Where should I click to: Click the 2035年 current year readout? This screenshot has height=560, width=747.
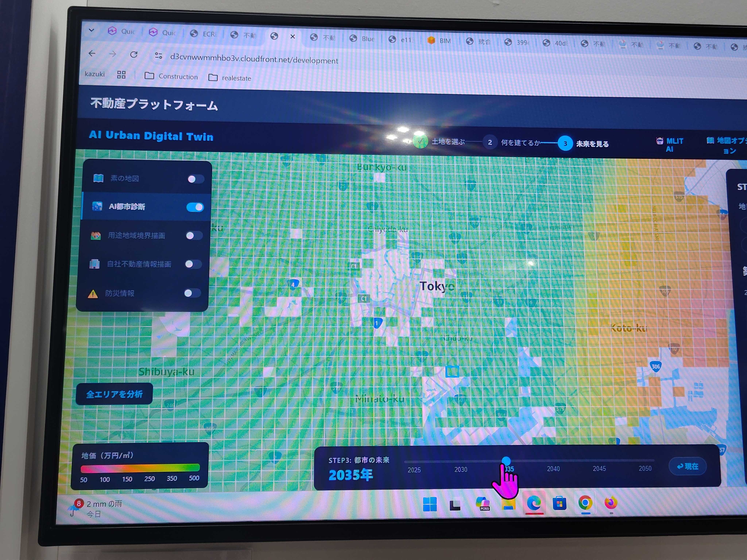pos(351,475)
